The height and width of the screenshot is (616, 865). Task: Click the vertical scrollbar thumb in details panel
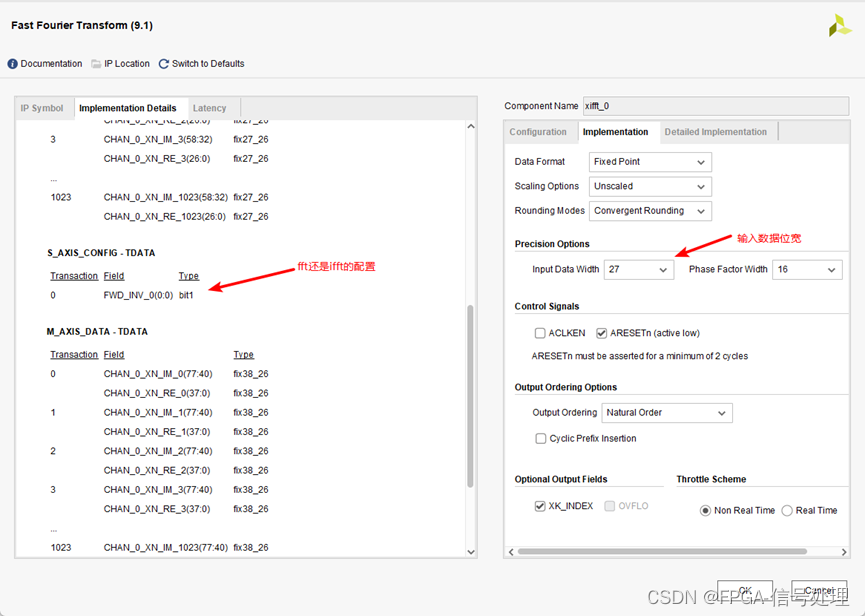click(471, 396)
